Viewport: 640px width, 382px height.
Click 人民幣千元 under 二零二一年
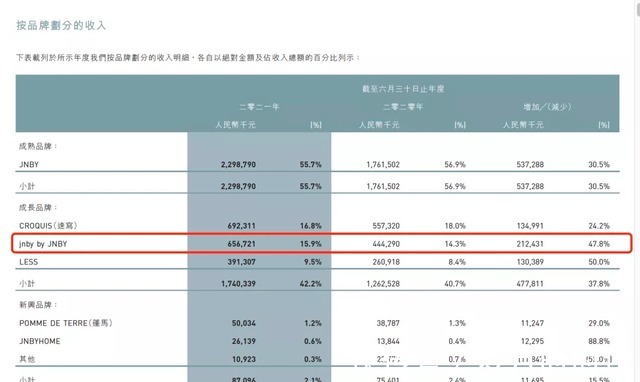[236, 125]
